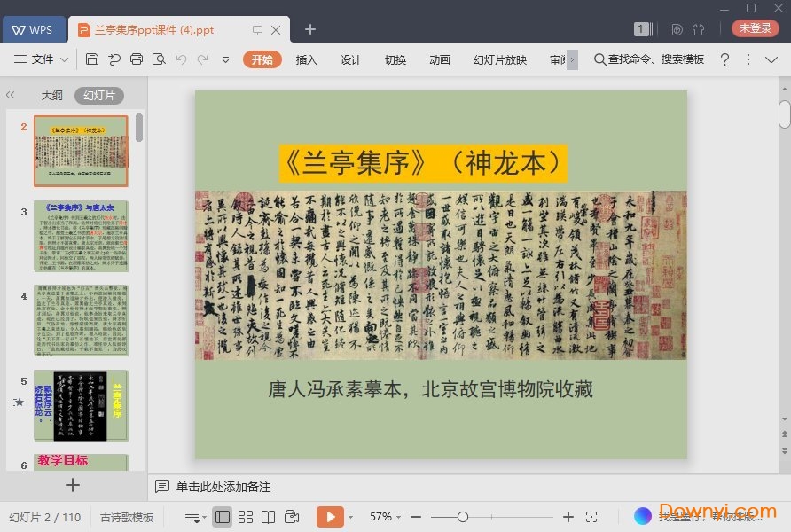This screenshot has height=532, width=791.
Task: Select the 幻灯片 slides panel toggle
Action: (x=98, y=96)
